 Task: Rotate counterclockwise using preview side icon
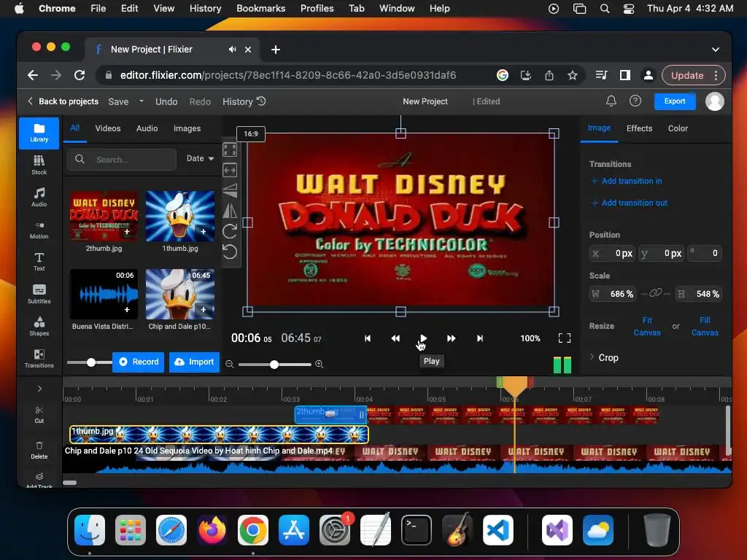point(230,252)
